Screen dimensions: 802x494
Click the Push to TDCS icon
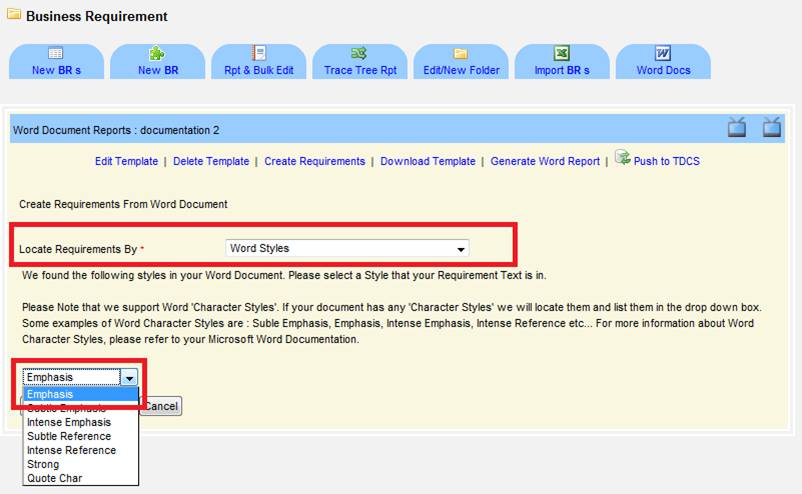pos(622,158)
